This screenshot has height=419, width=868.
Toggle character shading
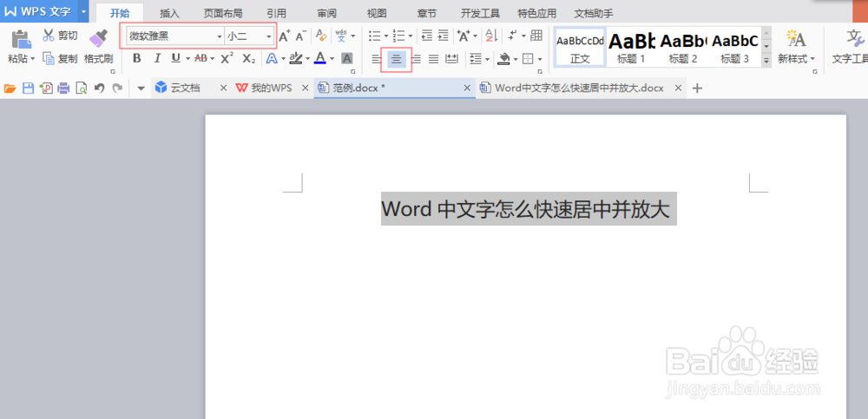click(x=347, y=58)
